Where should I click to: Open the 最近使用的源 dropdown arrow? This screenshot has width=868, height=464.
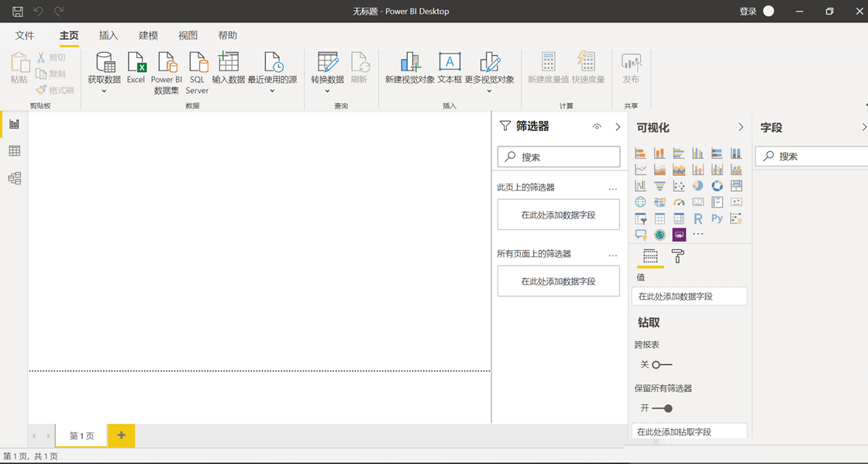[272, 91]
